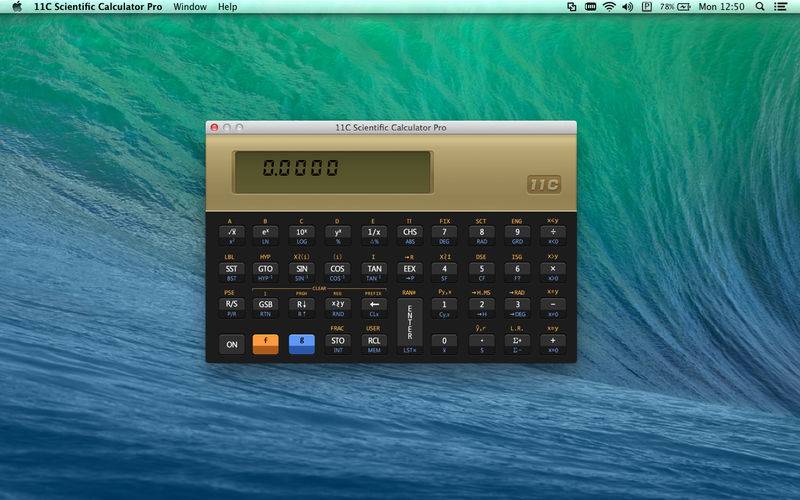This screenshot has width=800, height=500.
Task: Tap the digit 8 key
Action: click(481, 235)
